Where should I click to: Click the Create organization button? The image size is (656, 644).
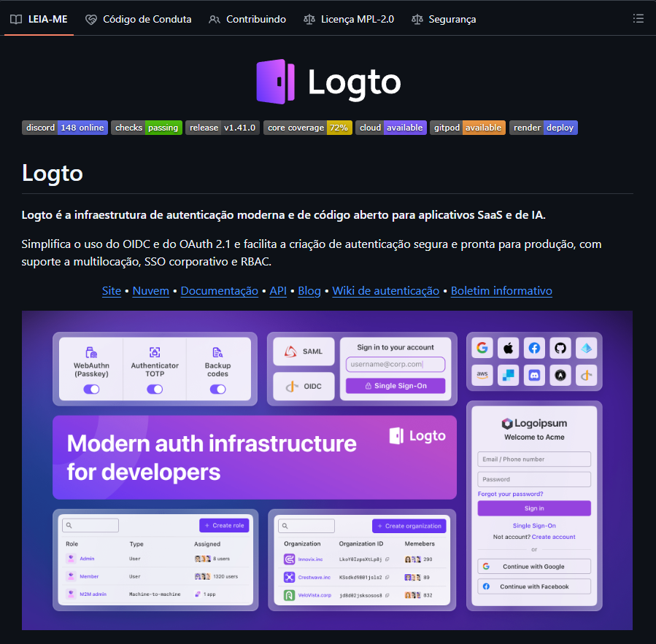pyautogui.click(x=409, y=526)
